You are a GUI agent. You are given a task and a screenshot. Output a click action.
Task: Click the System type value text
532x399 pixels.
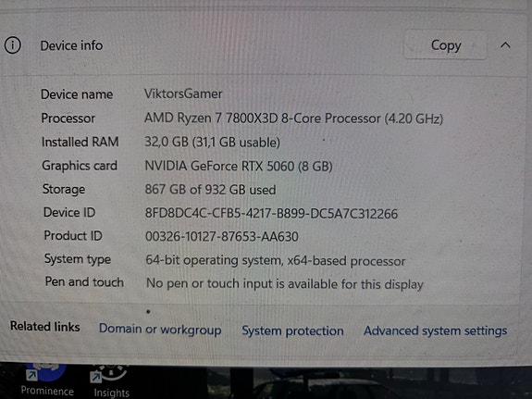click(276, 261)
